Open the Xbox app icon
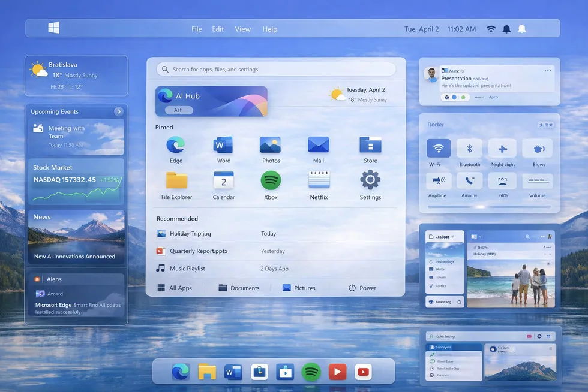The image size is (588, 392). click(271, 180)
